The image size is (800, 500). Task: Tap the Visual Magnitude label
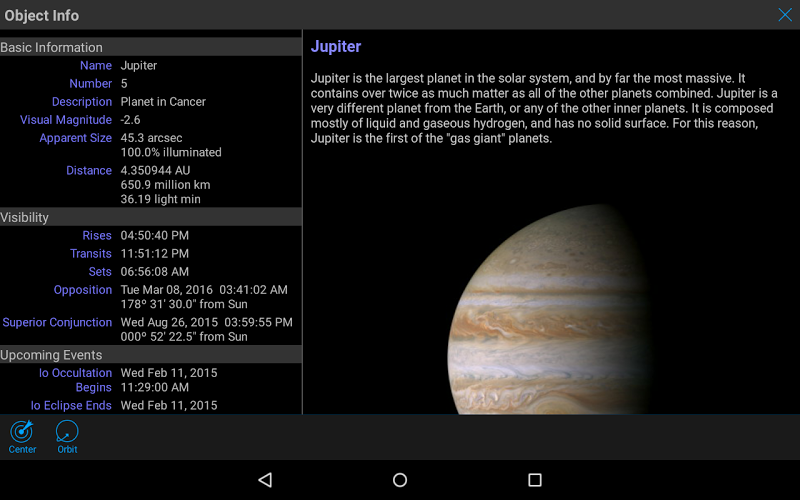(66, 120)
